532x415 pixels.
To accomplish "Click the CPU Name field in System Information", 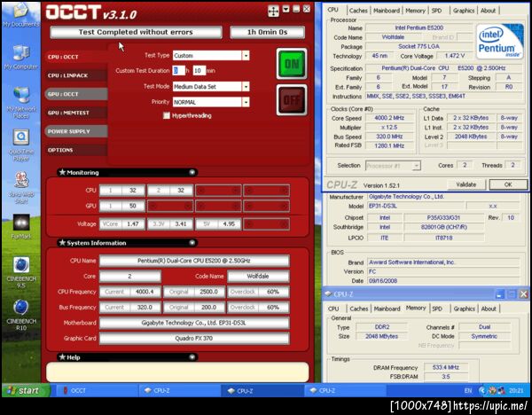I will (x=194, y=261).
